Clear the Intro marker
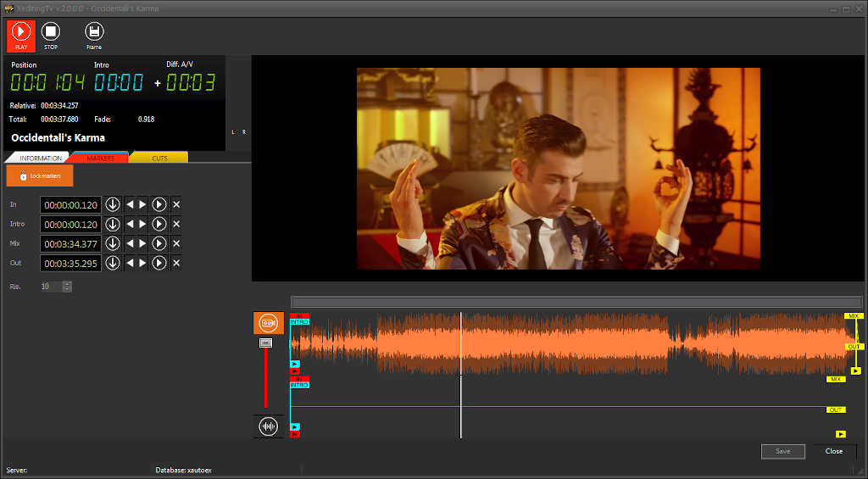 click(x=176, y=225)
